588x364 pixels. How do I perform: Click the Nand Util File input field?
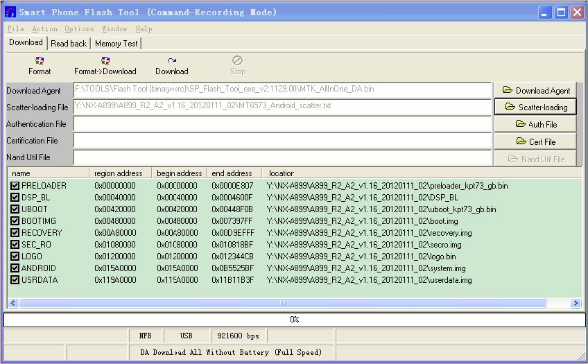click(x=282, y=157)
